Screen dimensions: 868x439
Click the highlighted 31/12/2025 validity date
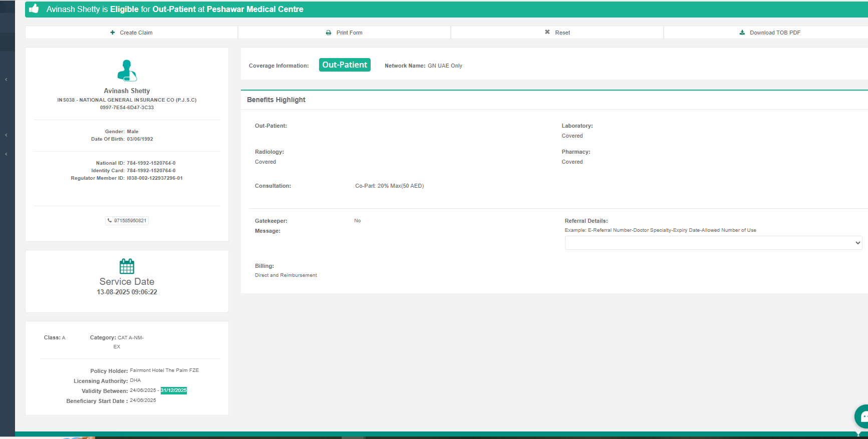174,390
